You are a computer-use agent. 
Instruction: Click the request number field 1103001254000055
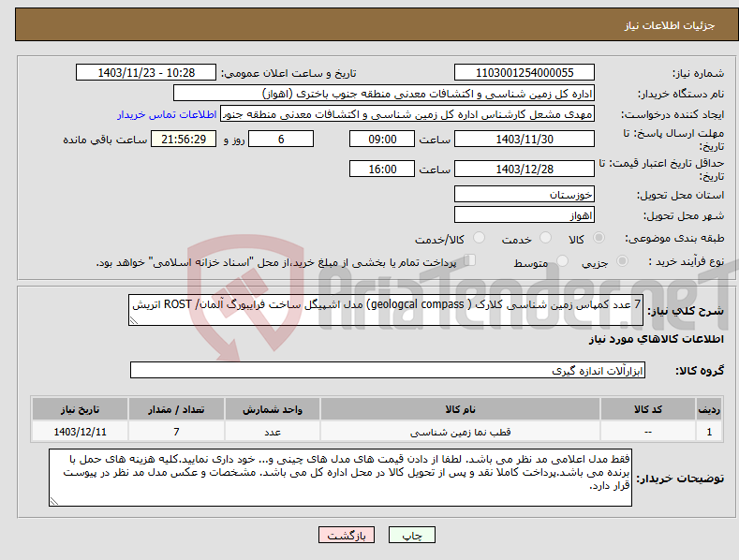pyautogui.click(x=525, y=73)
